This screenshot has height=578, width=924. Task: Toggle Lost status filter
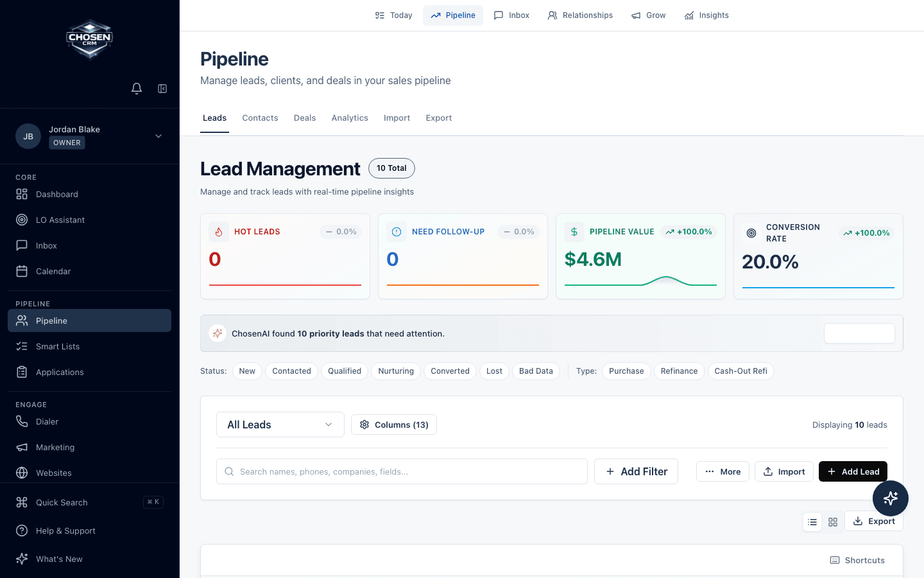pyautogui.click(x=494, y=371)
